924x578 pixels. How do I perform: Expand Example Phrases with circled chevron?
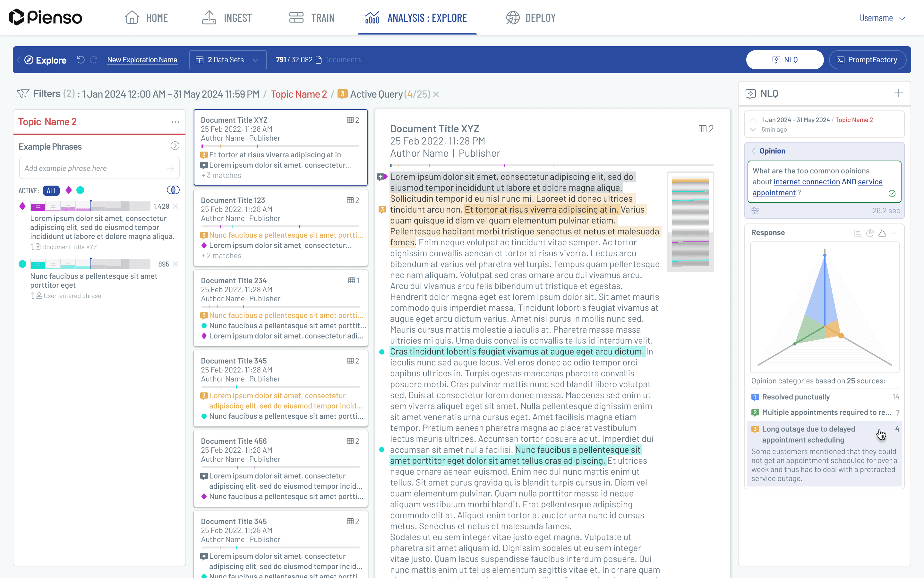pyautogui.click(x=175, y=146)
